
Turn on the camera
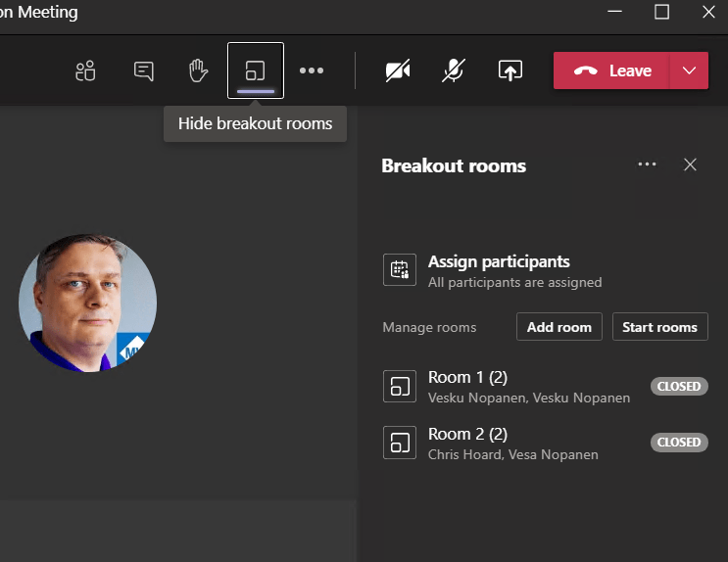pyautogui.click(x=397, y=70)
